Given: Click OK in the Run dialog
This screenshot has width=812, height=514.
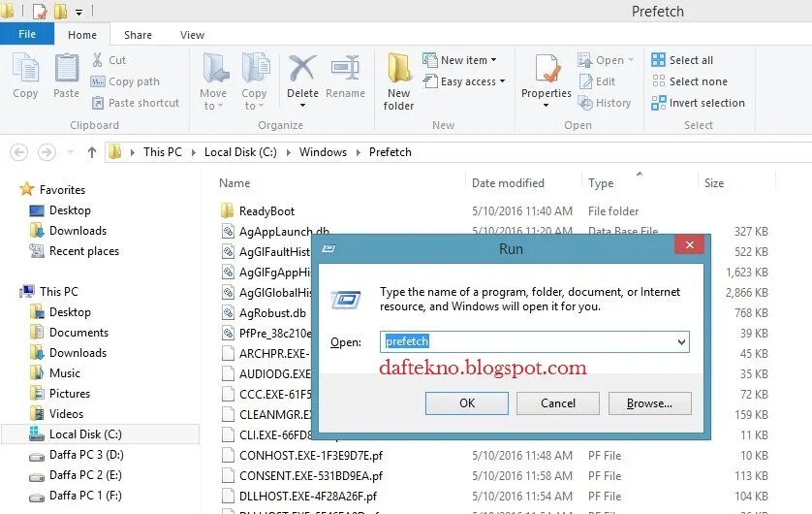Looking at the screenshot, I should point(467,403).
